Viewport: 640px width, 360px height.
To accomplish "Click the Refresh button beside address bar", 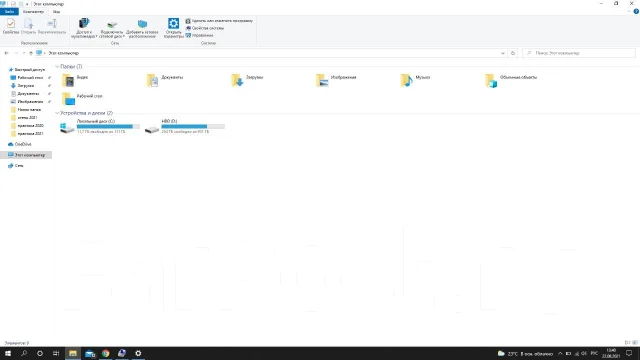I will (x=513, y=53).
